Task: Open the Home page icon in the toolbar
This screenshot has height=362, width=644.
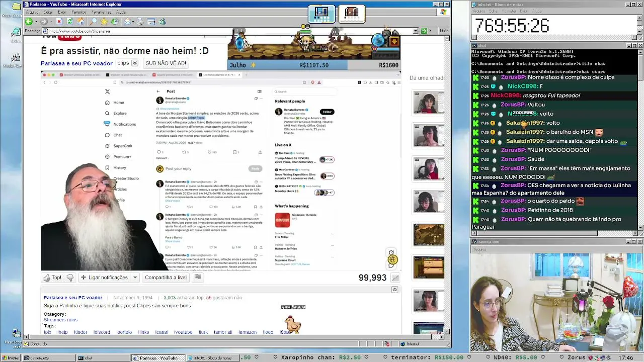Action: point(81,22)
